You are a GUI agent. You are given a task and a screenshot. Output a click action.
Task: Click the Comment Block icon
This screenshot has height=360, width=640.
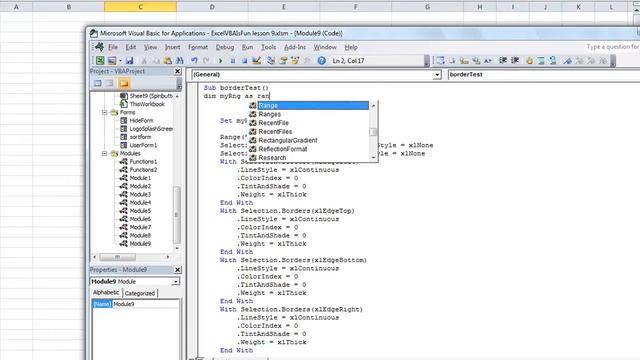coord(541,61)
